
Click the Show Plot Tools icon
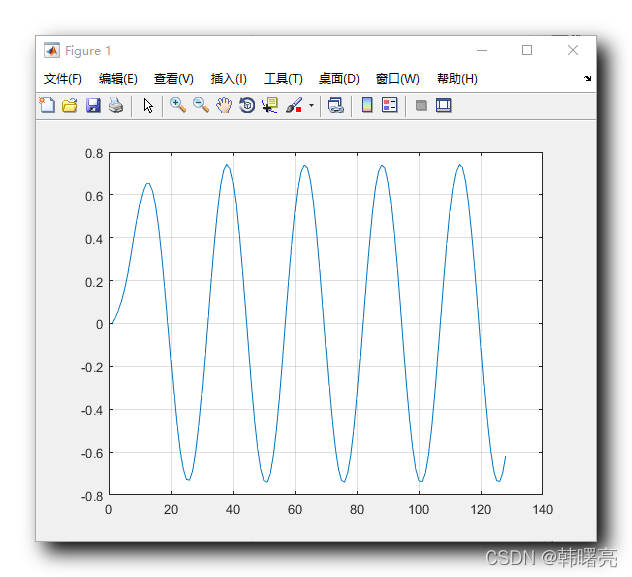[444, 106]
